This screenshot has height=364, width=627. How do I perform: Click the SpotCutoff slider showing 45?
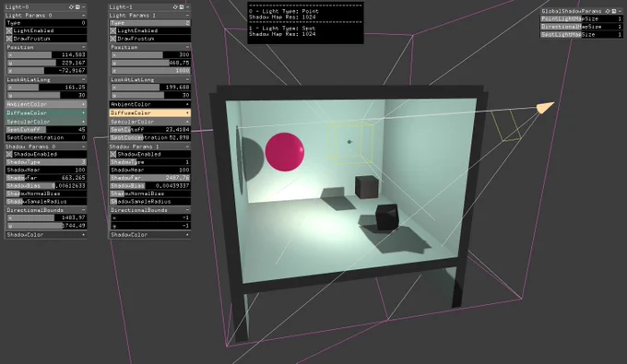[46, 130]
